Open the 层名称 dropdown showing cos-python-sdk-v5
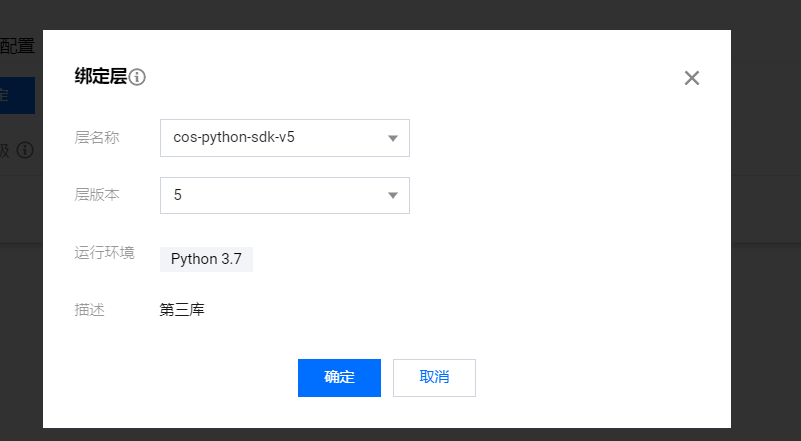 tap(285, 138)
